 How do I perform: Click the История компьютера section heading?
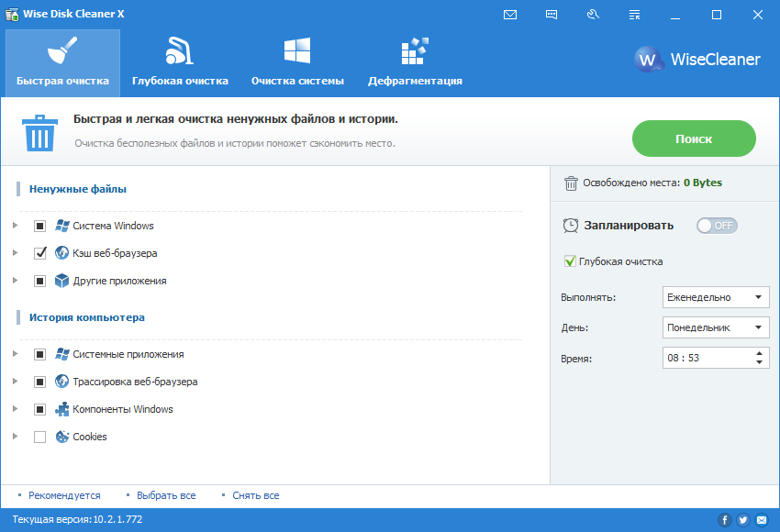[x=87, y=317]
